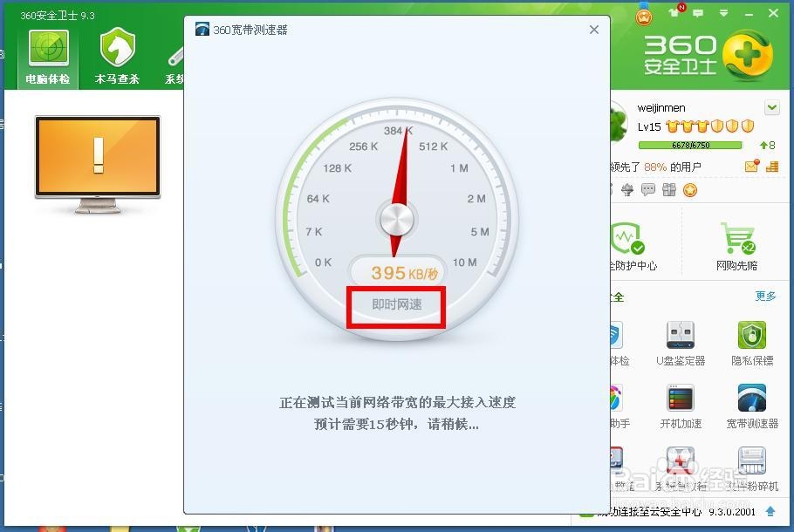Click the orange warning monitor image
The height and width of the screenshot is (532, 794).
[x=98, y=164]
